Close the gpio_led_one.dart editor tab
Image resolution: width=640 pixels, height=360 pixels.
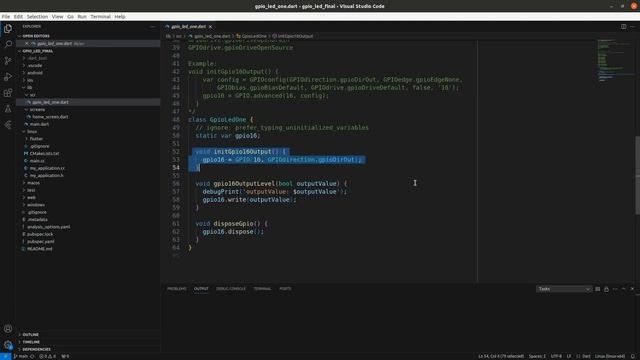[x=210, y=27]
